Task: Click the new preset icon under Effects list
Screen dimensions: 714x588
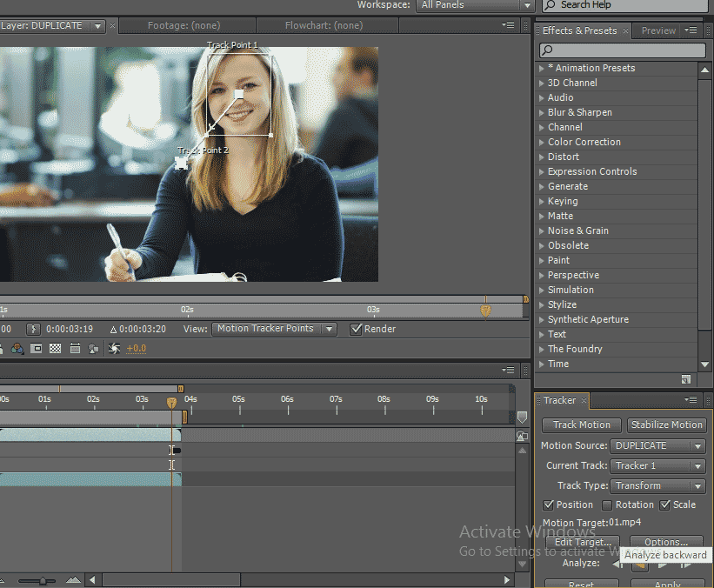Action: click(686, 379)
